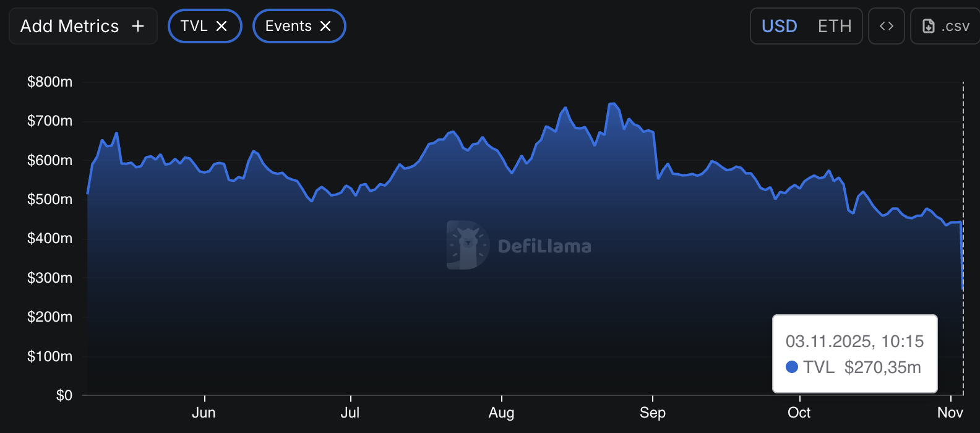Click the DefiLlama llama logo watermark

pos(467,245)
